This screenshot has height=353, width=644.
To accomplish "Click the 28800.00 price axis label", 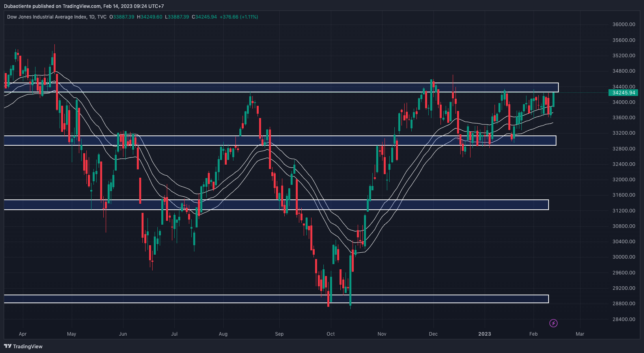I will (x=623, y=304).
